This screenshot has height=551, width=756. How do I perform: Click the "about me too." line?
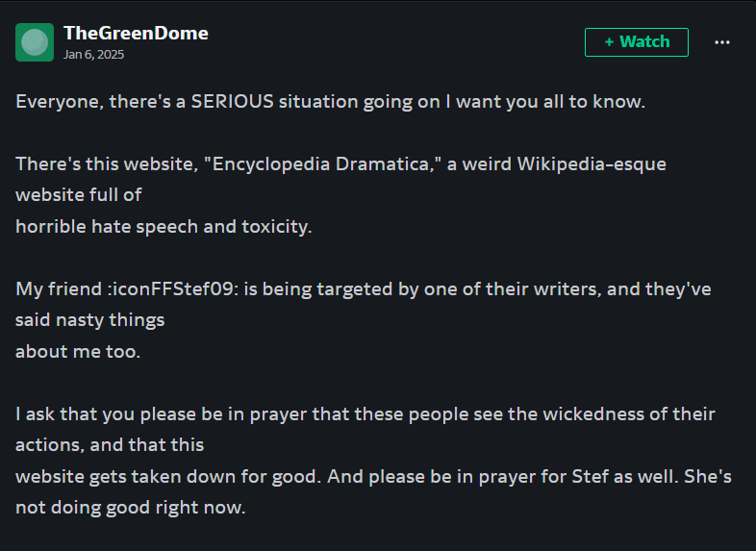(77, 351)
